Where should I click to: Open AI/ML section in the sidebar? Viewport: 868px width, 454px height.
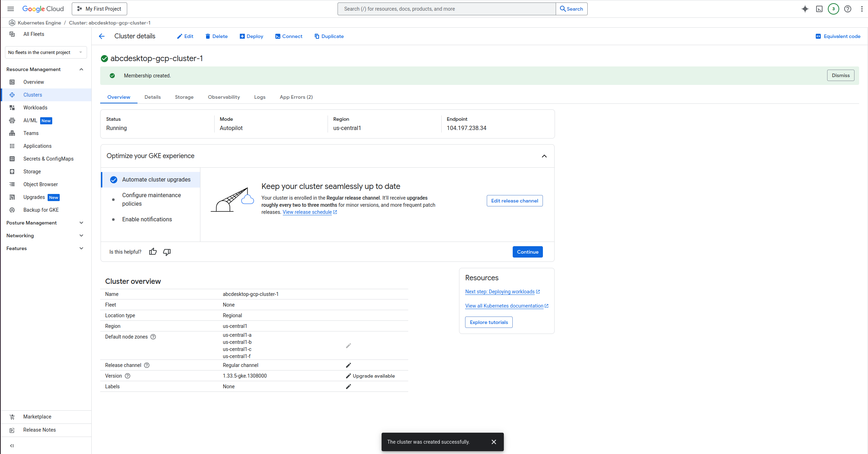click(x=46, y=120)
